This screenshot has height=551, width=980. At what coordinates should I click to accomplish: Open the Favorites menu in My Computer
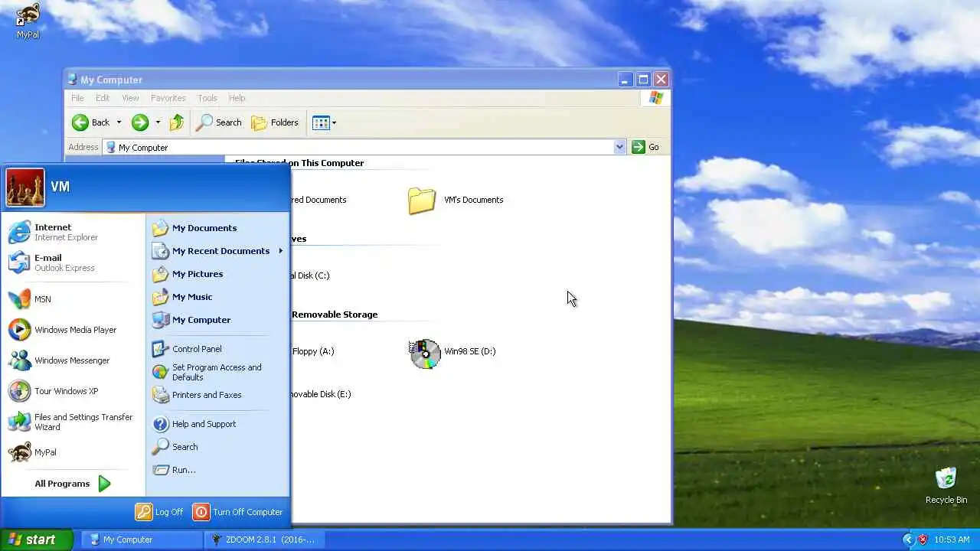pos(168,98)
